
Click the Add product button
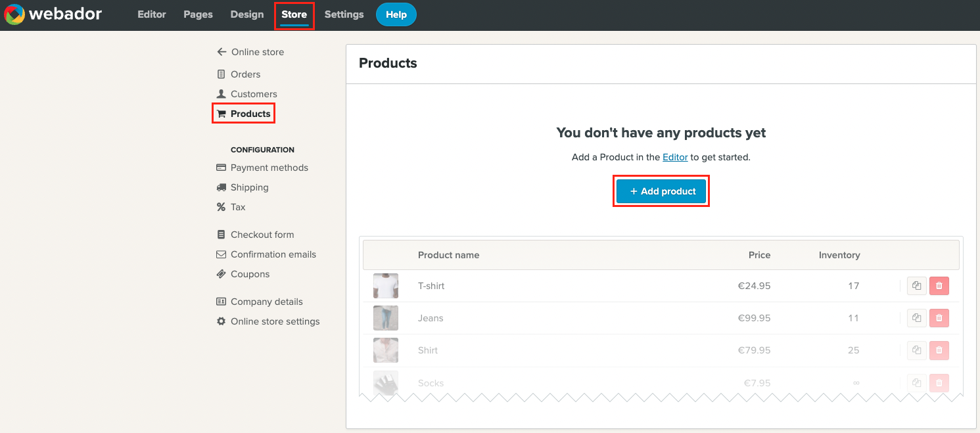(661, 191)
